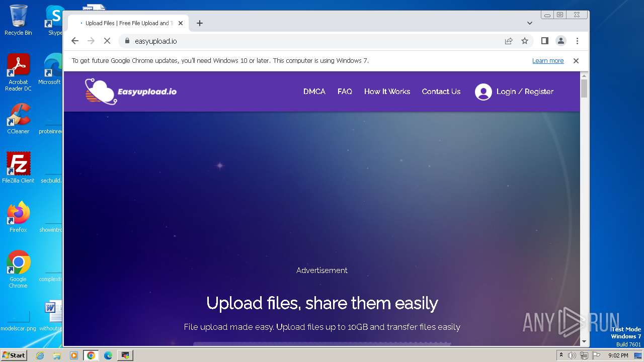This screenshot has height=362, width=644.
Task: Stop loading the page
Action: click(107, 41)
